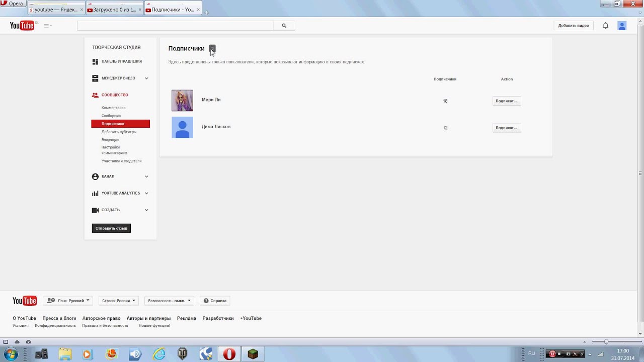Screen dimensions: 644x362
Task: Click the footer YouTube logo
Action: (x=25, y=301)
